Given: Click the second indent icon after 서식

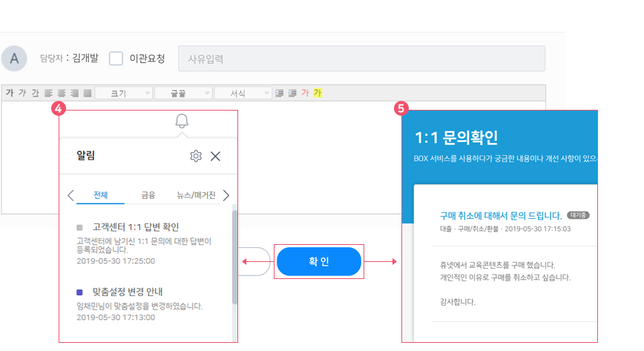Looking at the screenshot, I should (292, 93).
